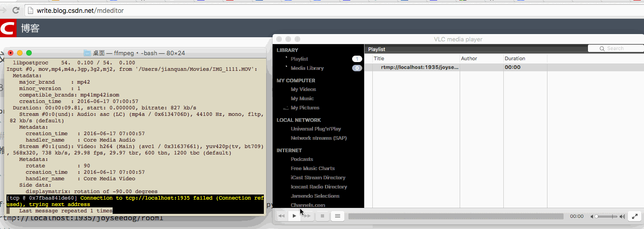644x229 pixels.
Task: Open the 博客 link in CSDN header
Action: (30, 29)
